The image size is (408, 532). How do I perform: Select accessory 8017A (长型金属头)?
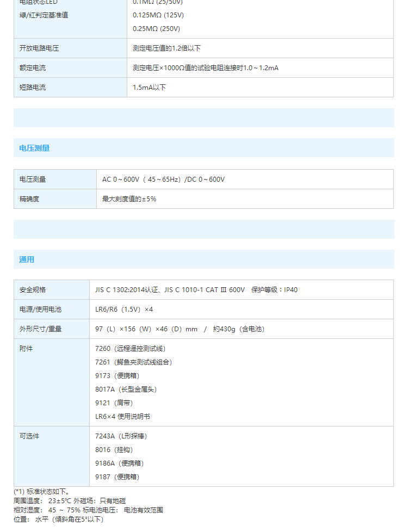click(126, 389)
